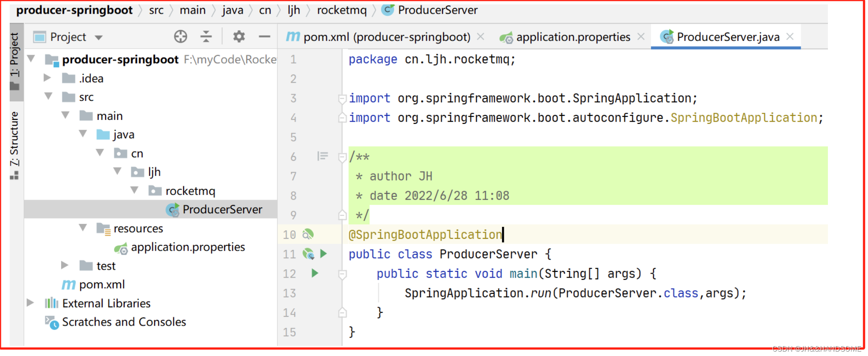Click the Spring gutter icon on line 10
The height and width of the screenshot is (356, 868).
pos(308,234)
